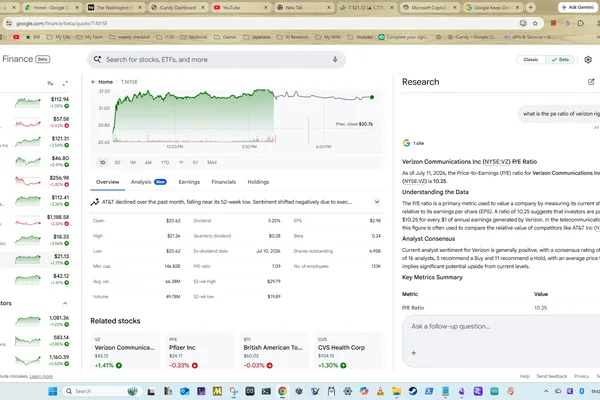The width and height of the screenshot is (600, 400).
Task: Open the AI Research bookmarks folder
Action: click(292, 37)
